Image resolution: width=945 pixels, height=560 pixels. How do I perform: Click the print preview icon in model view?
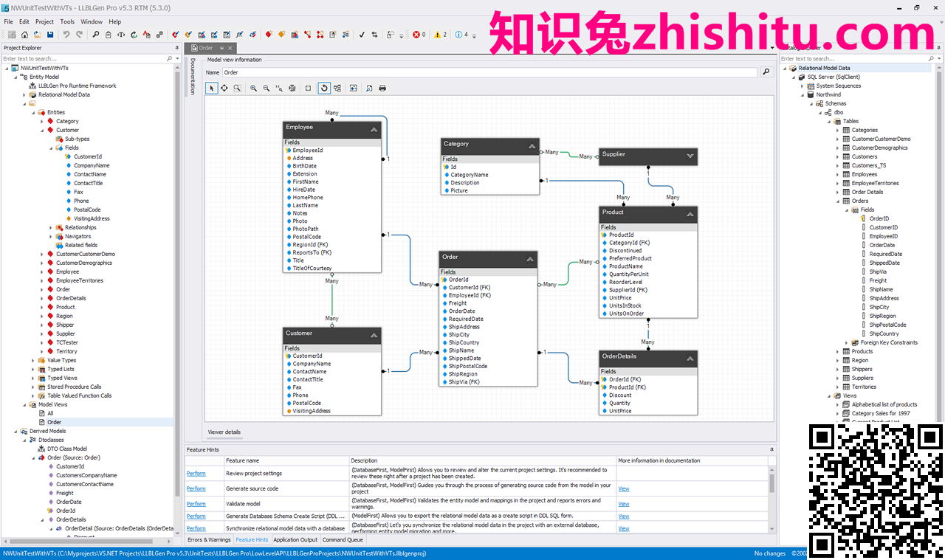369,88
